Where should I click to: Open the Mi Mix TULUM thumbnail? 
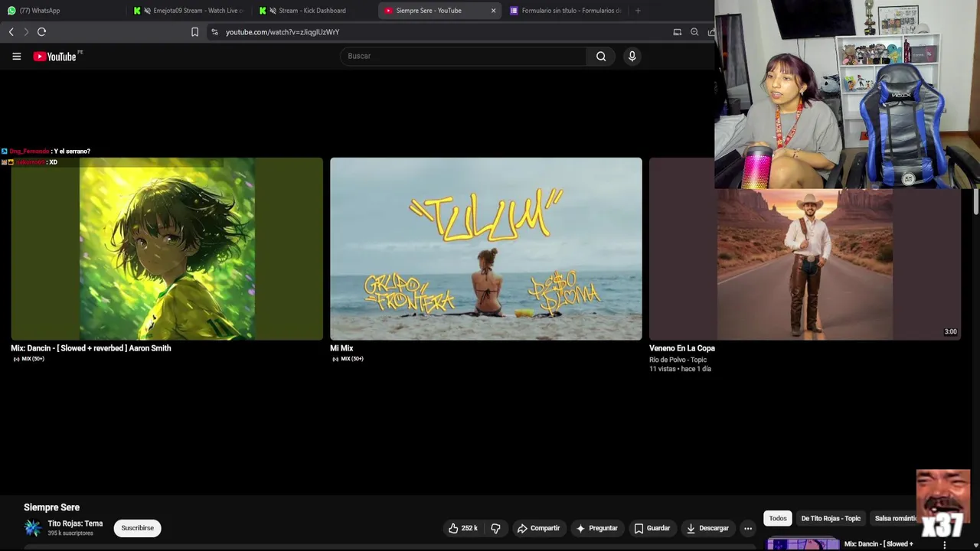point(486,249)
